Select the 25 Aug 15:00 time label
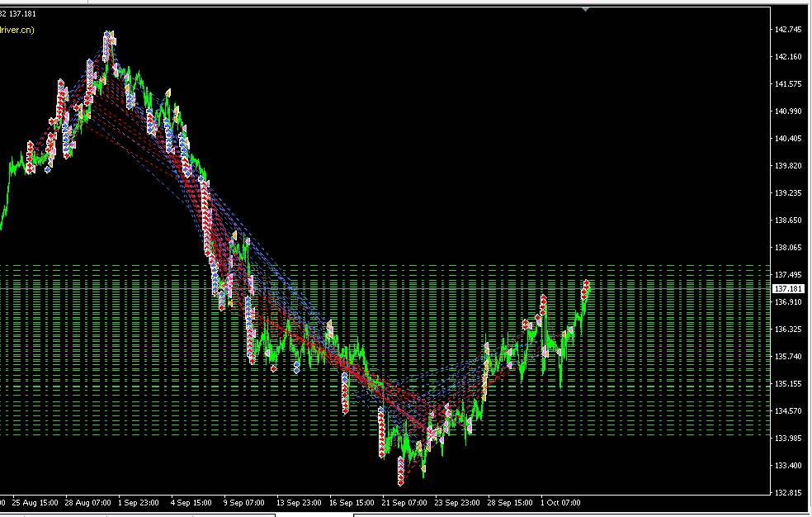Viewport: 812px width, 517px height. 35,502
